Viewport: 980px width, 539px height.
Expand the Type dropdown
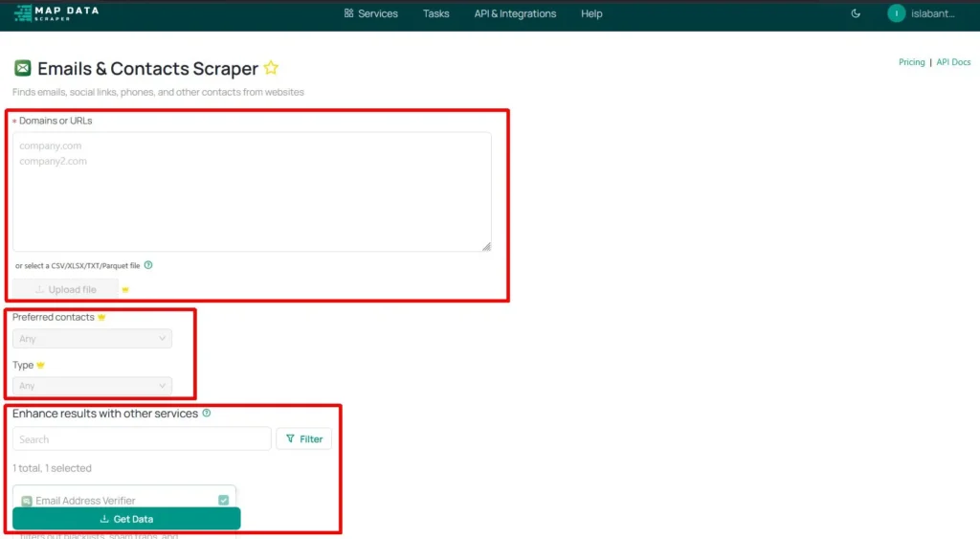(x=92, y=386)
